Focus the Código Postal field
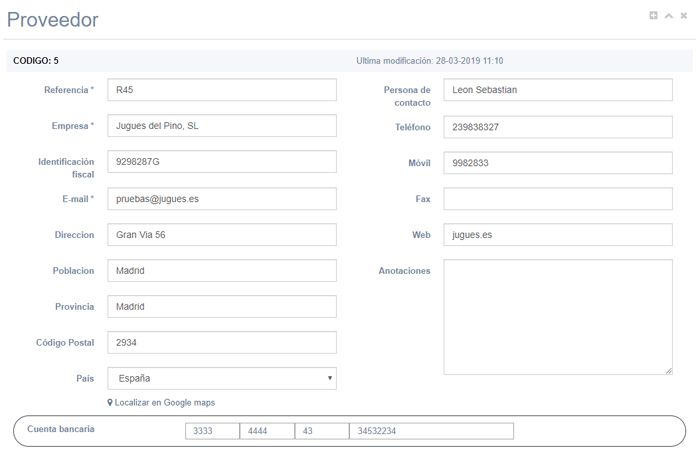The height and width of the screenshot is (456, 700). point(221,342)
